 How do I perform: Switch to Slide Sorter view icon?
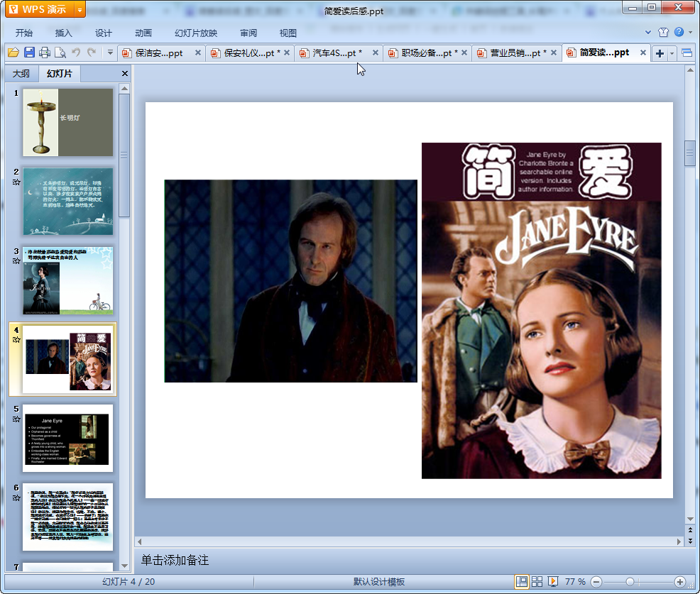pyautogui.click(x=537, y=581)
